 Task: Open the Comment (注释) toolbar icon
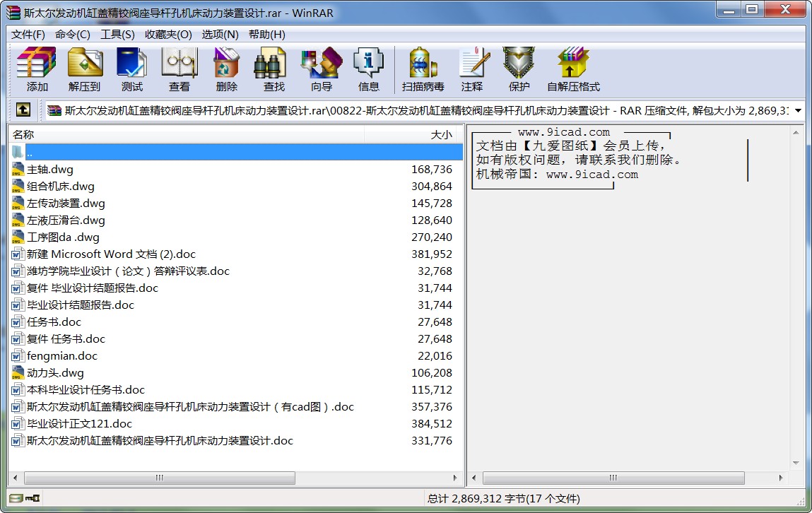(x=472, y=69)
